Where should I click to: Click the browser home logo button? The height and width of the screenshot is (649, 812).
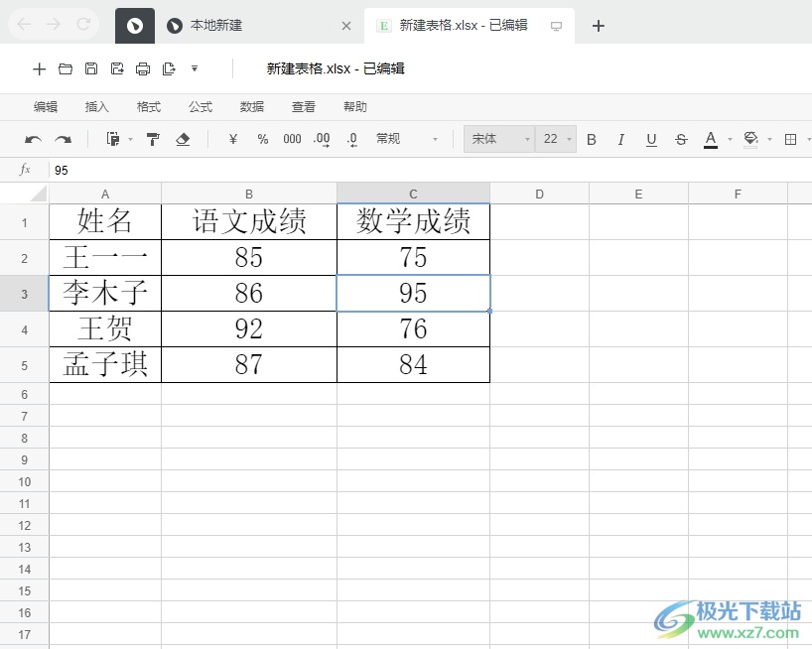pos(135,26)
